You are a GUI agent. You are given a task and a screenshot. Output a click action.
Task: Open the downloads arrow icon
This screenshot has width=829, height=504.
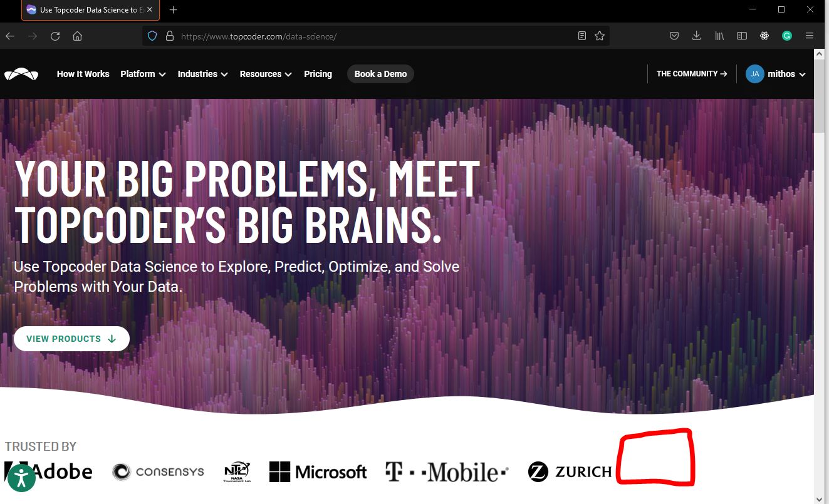pyautogui.click(x=696, y=36)
